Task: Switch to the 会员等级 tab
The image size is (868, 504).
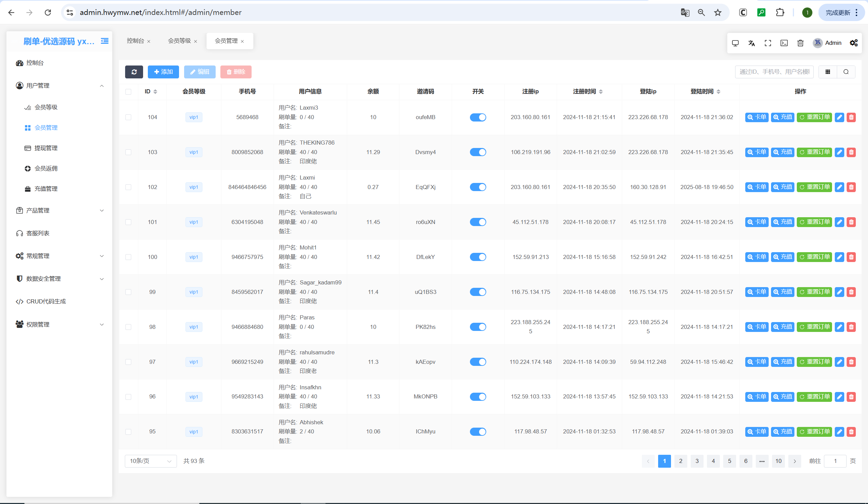Action: pyautogui.click(x=179, y=41)
